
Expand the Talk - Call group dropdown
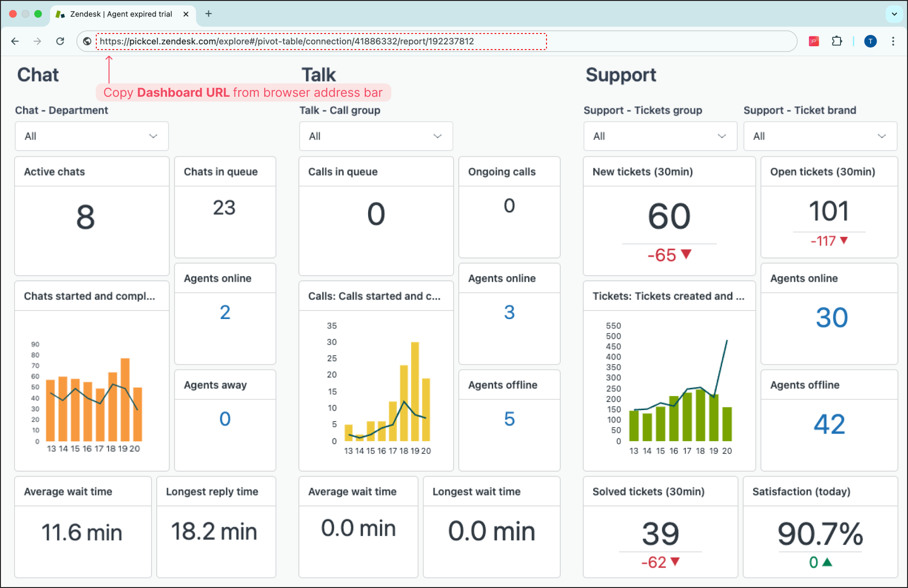[x=376, y=136]
